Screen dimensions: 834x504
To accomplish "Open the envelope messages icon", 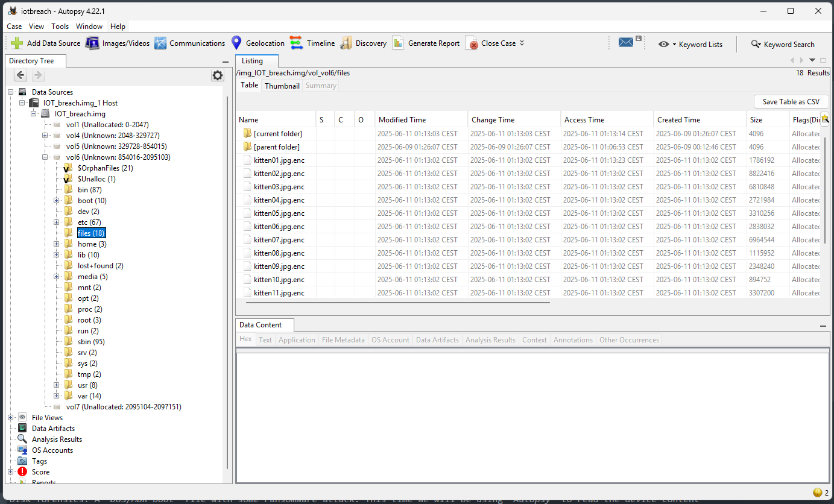I will point(626,43).
